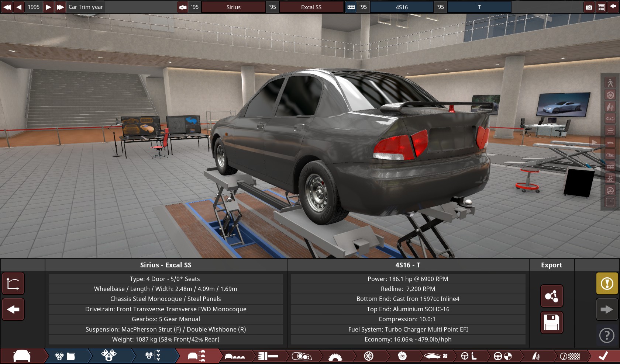Toggle the car lift raise/lower option

(610, 178)
